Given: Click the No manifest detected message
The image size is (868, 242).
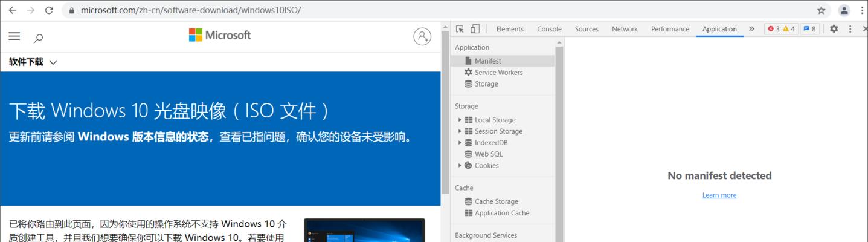Looking at the screenshot, I should [x=719, y=176].
